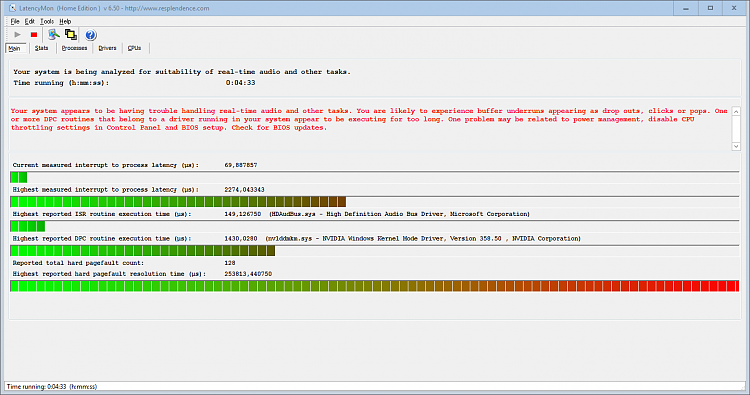The width and height of the screenshot is (750, 395).
Task: Click warning text scrollbar down arrow
Action: pyautogui.click(x=736, y=146)
